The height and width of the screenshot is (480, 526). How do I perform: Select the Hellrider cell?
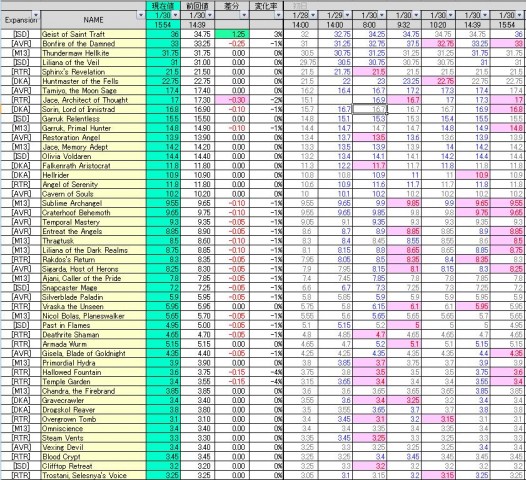(x=93, y=175)
